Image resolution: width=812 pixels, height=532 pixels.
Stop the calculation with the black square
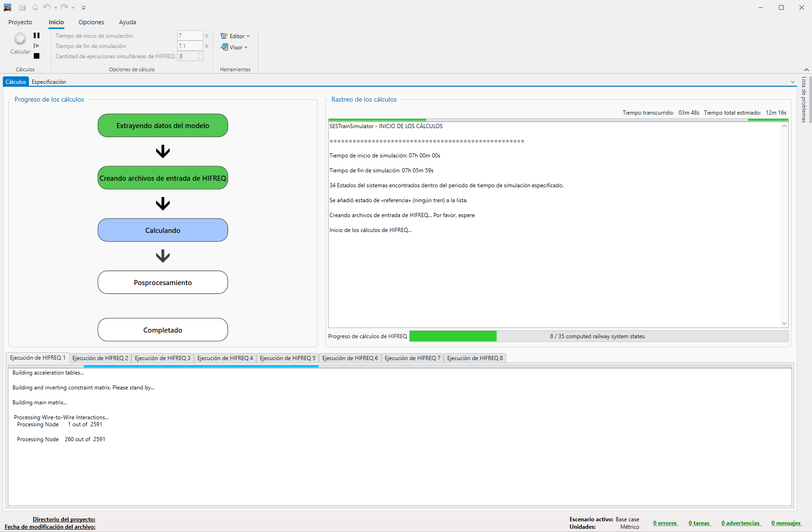(x=36, y=56)
